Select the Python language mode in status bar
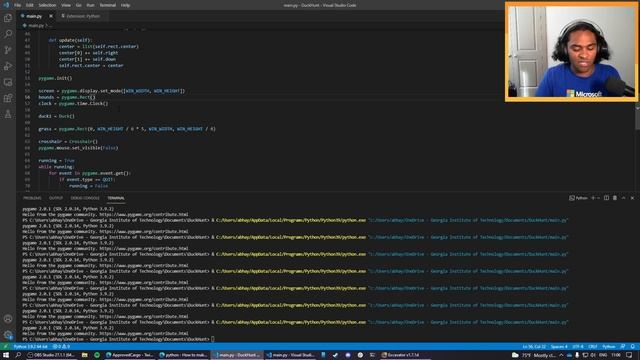 pyautogui.click(x=609, y=347)
